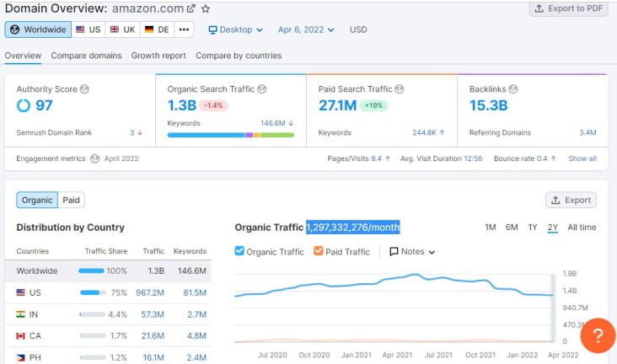The width and height of the screenshot is (617, 364).
Task: Open the Growth report tab
Action: pos(158,56)
